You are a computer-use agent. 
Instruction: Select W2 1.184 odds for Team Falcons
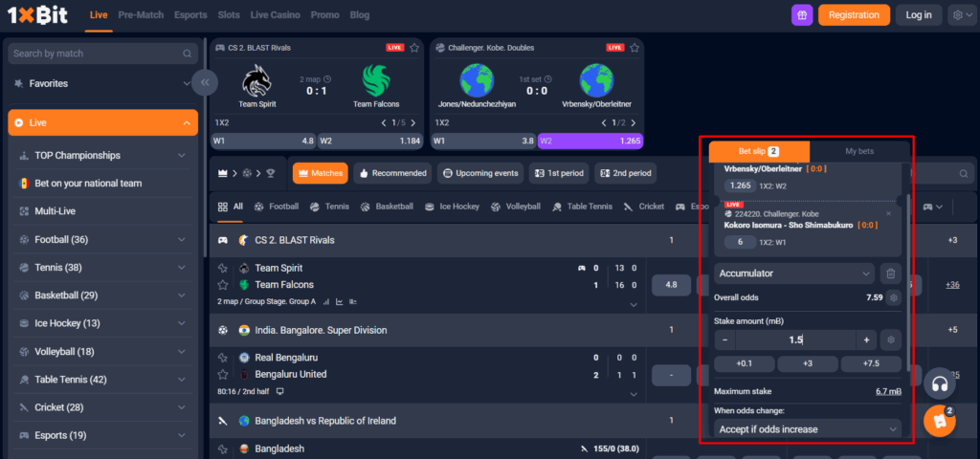coord(370,142)
